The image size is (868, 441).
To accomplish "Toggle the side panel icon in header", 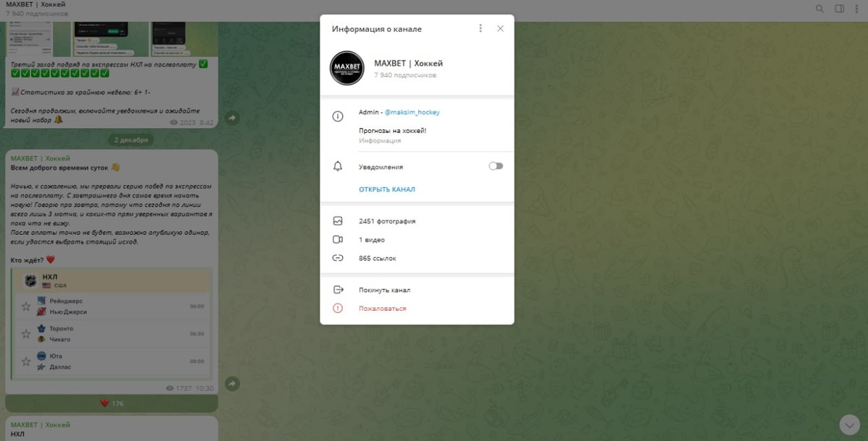I will [x=840, y=9].
